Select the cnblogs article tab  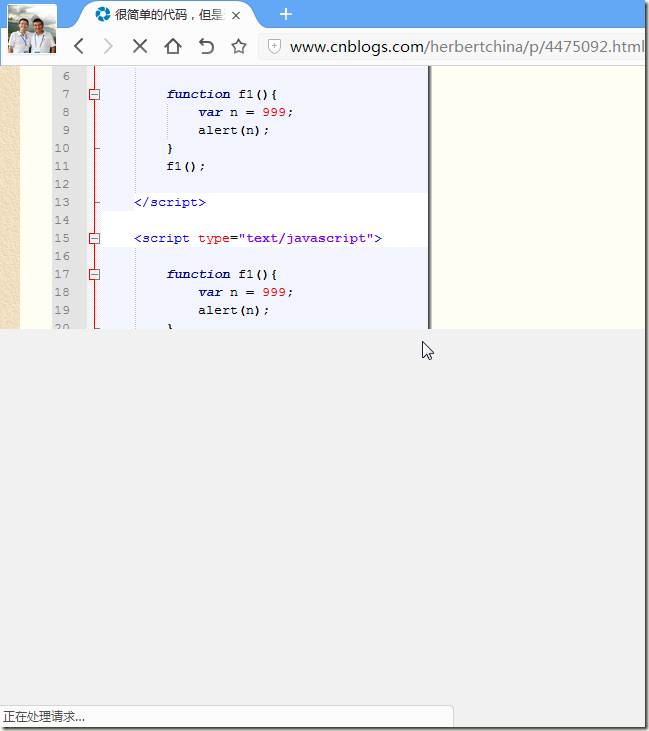click(x=168, y=15)
